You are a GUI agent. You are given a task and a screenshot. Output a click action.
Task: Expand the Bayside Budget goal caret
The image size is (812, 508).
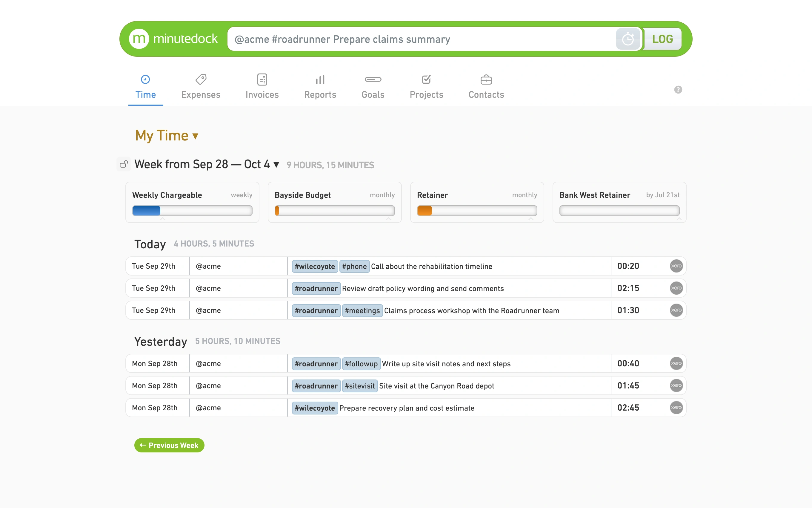(389, 219)
